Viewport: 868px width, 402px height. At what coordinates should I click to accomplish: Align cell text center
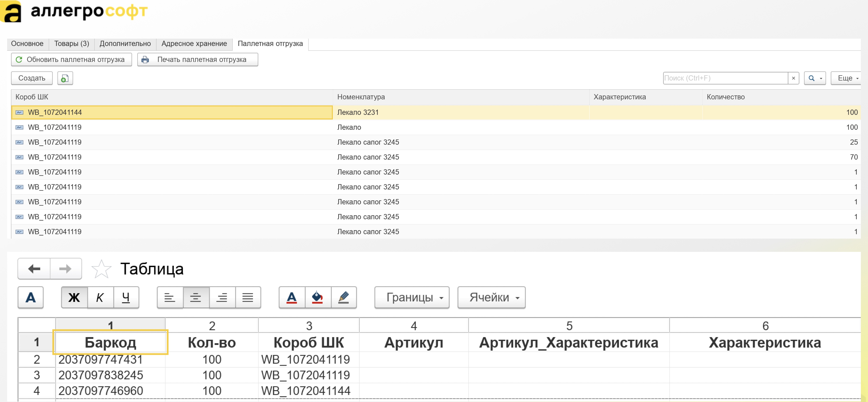(196, 298)
